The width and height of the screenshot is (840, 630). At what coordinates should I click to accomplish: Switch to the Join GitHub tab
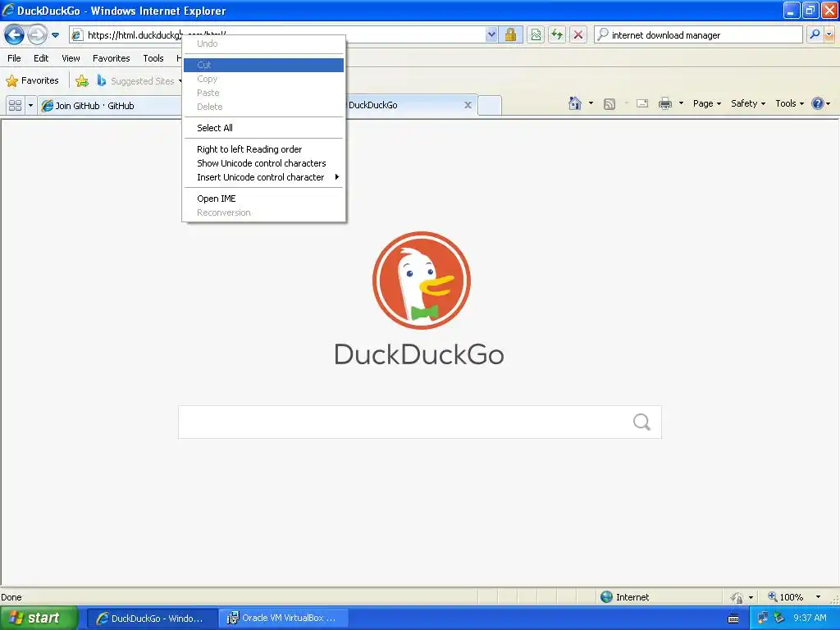tap(110, 106)
